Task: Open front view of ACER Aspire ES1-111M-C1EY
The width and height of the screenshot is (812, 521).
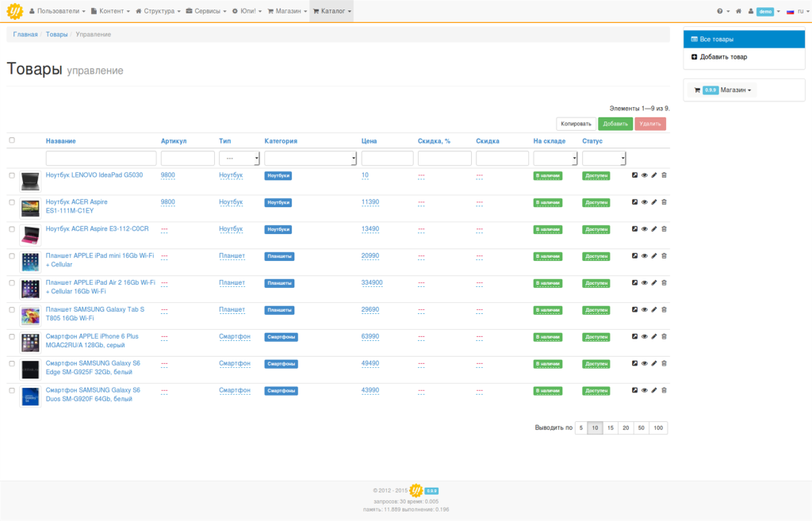Action: pos(634,202)
